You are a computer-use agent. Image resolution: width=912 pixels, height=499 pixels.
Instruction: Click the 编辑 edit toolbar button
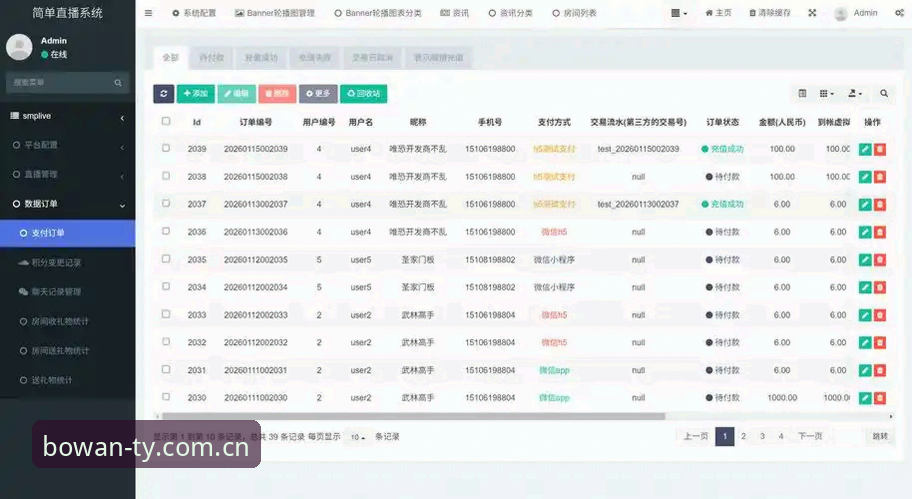tap(237, 94)
